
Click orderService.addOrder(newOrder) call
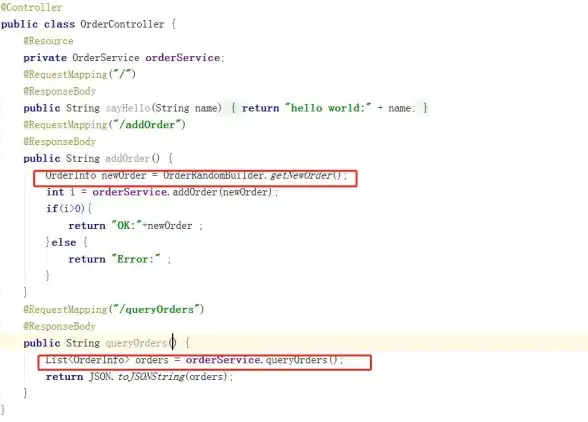pyautogui.click(x=182, y=192)
